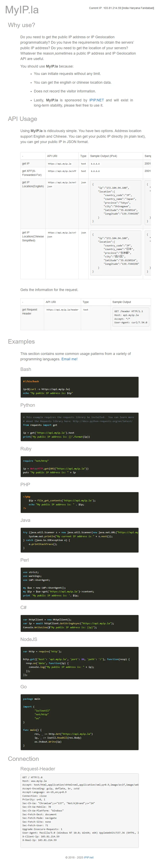Viewport: 159px width, 868px height.
Task: Click "Gets the information for the request." text
Action: pyautogui.click(x=49, y=290)
